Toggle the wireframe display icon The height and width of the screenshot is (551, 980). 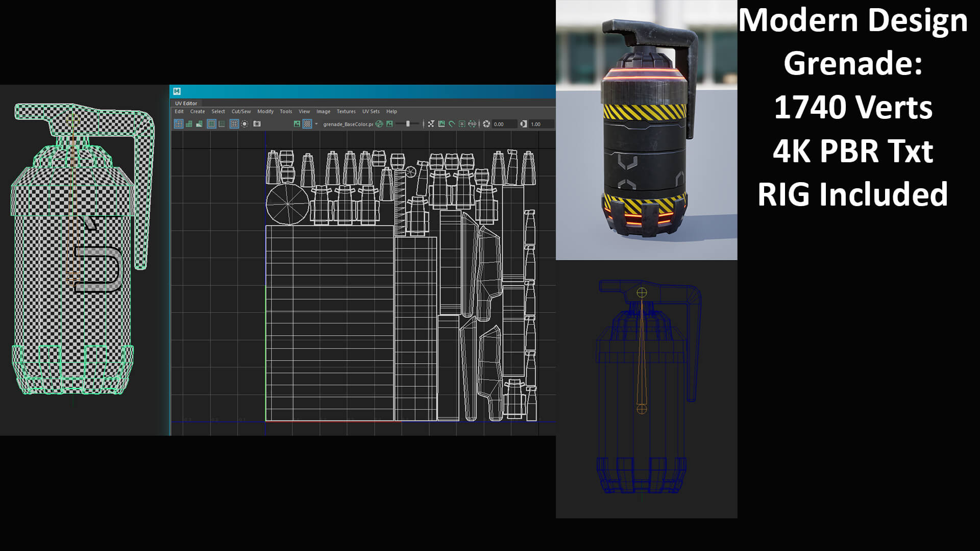pyautogui.click(x=179, y=124)
